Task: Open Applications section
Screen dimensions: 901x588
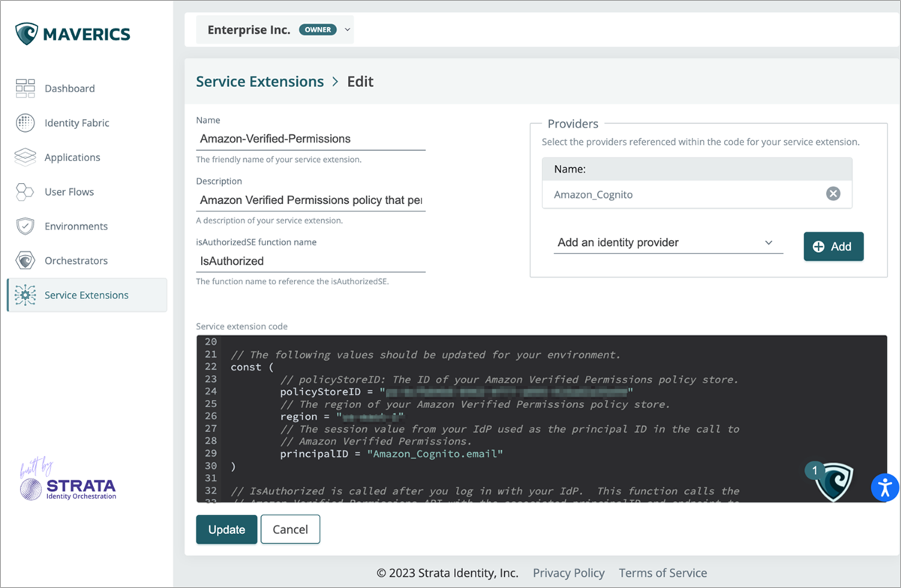Action: pos(72,157)
